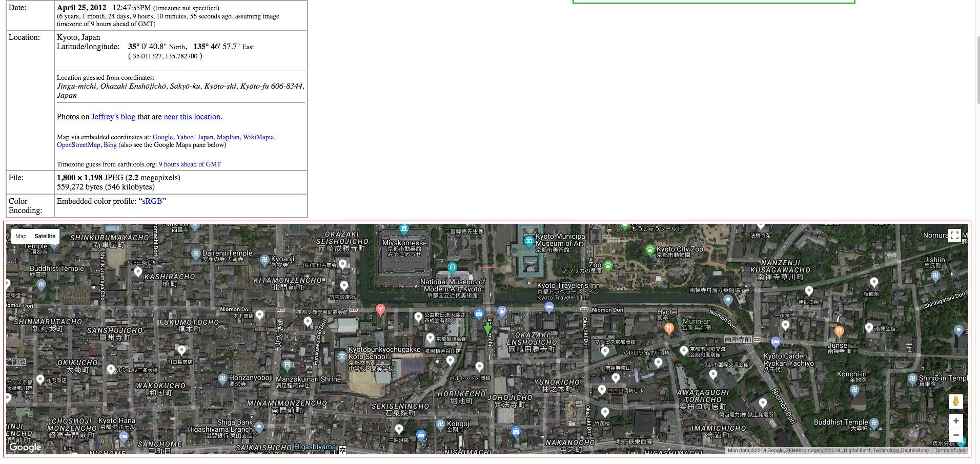Click the Google logo on the map
980x464 pixels.
(x=26, y=447)
